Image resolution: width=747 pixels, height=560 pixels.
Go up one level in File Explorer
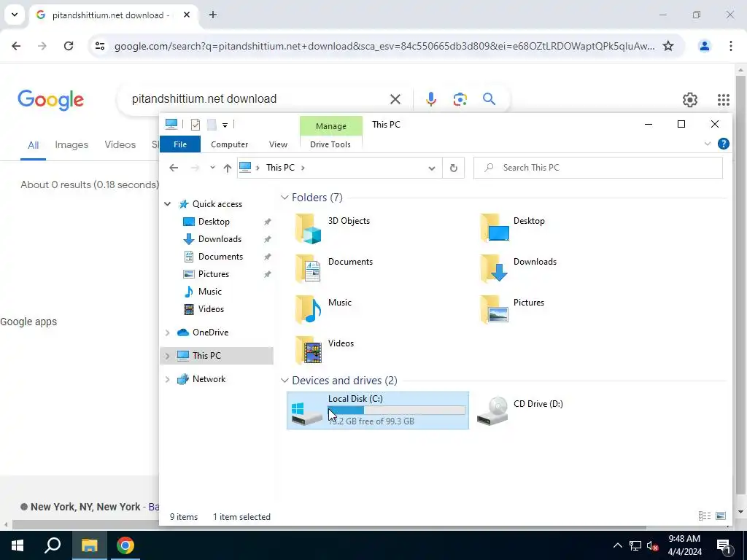228,168
